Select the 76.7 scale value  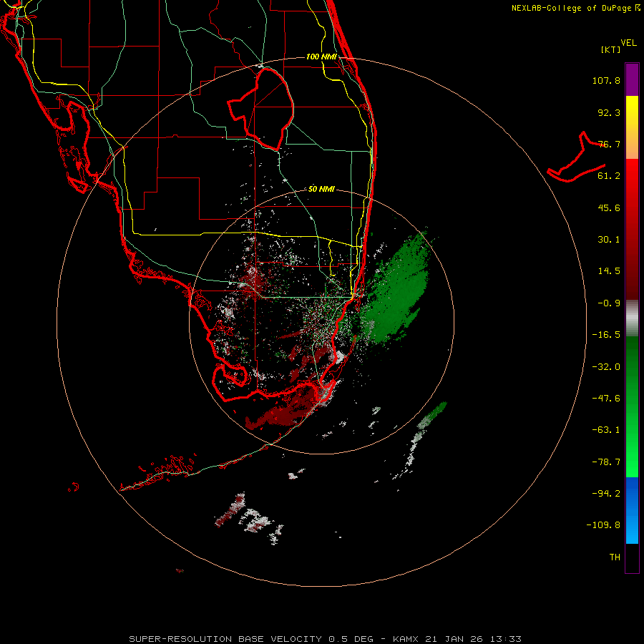coord(609,144)
